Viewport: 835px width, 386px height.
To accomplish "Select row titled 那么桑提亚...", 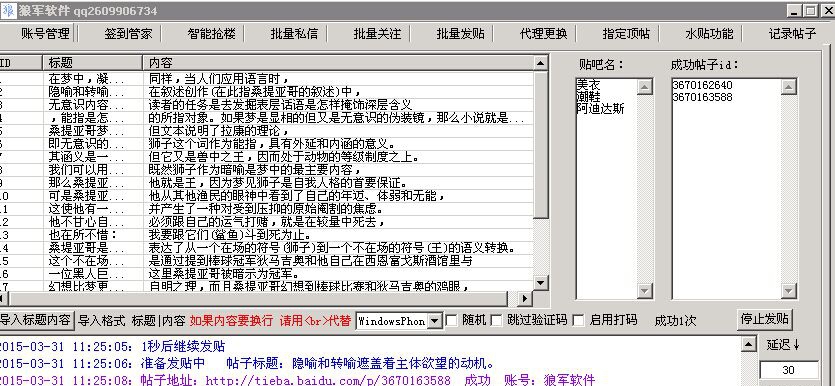I will [266, 183].
